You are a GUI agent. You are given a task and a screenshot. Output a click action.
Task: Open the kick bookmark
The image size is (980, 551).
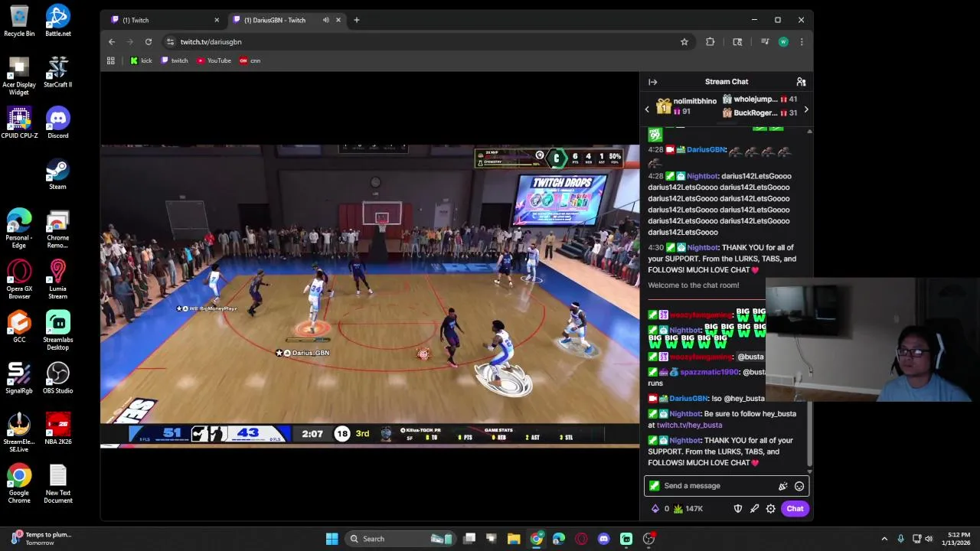click(x=141, y=60)
